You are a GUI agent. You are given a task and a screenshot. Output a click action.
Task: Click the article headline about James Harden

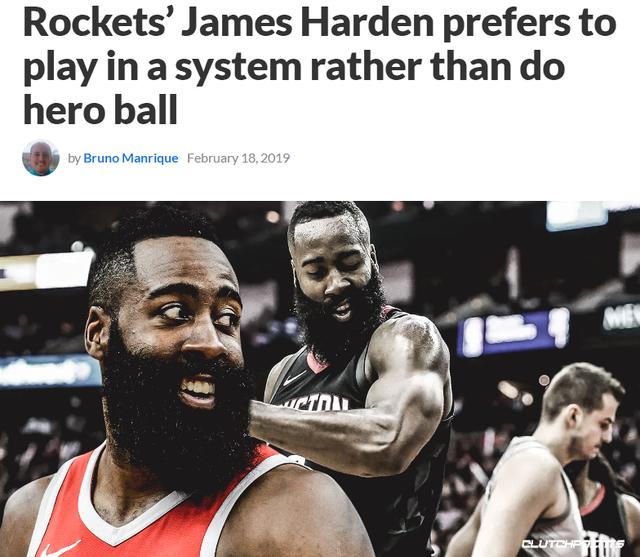(x=320, y=67)
